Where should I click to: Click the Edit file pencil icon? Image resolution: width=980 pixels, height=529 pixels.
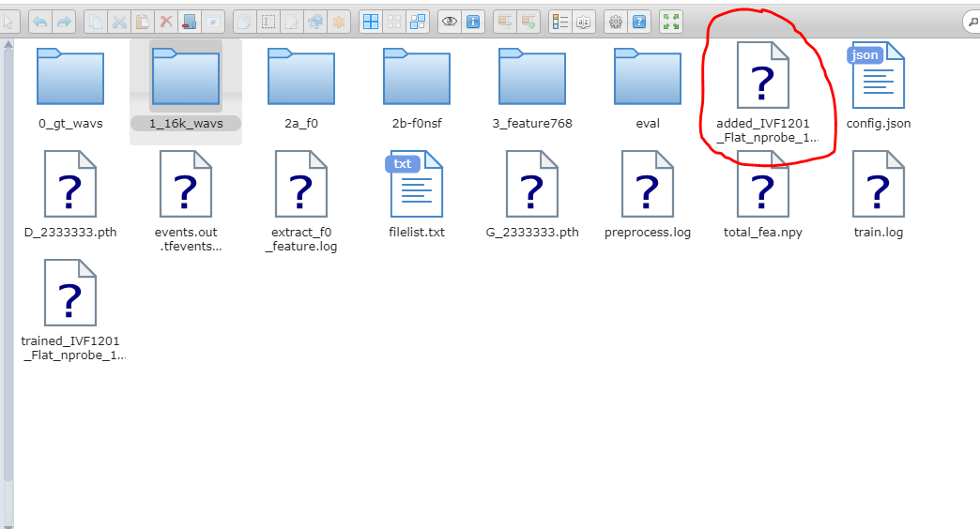coord(291,22)
